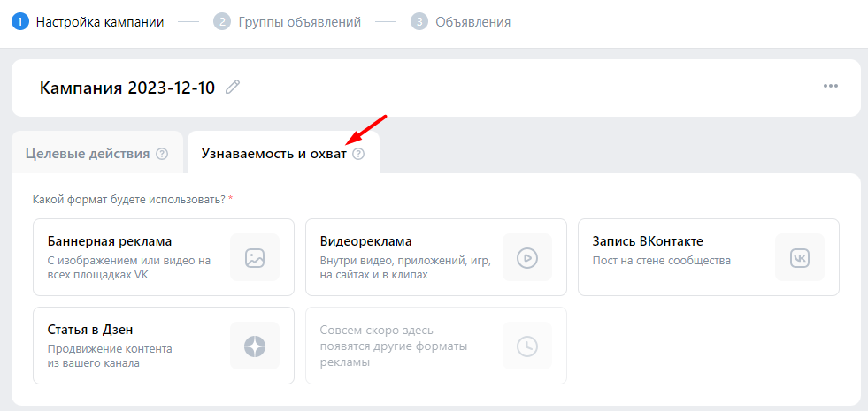Click help icon next to Целевые действия
Image resolution: width=868 pixels, height=411 pixels.
point(162,154)
